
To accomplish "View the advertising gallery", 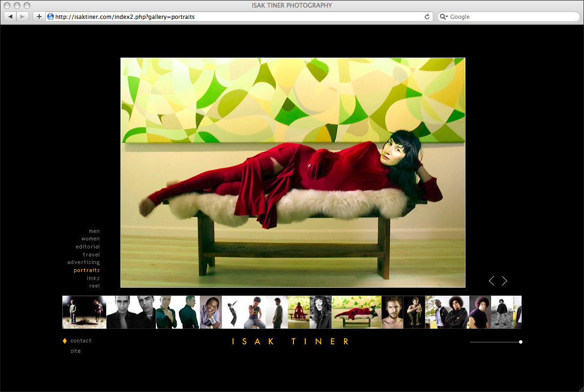I will pyautogui.click(x=84, y=262).
